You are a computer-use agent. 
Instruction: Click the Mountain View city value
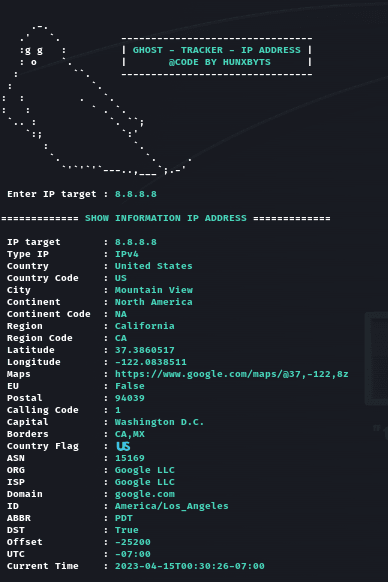[x=154, y=290]
